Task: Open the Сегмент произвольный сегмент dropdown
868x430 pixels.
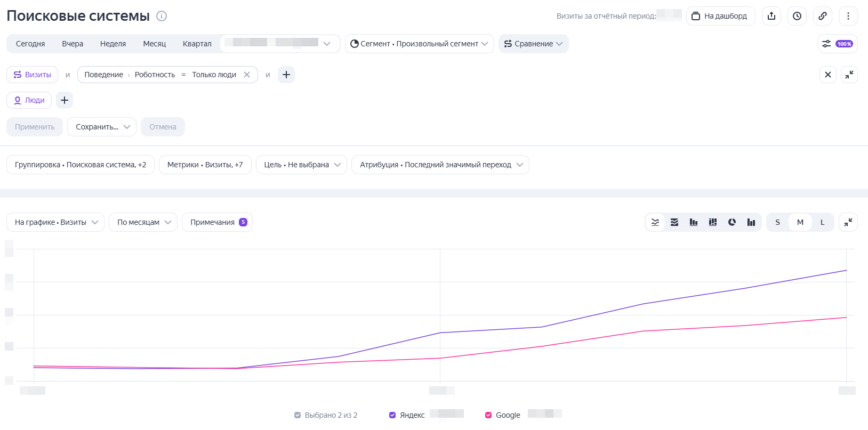Action: coord(420,44)
